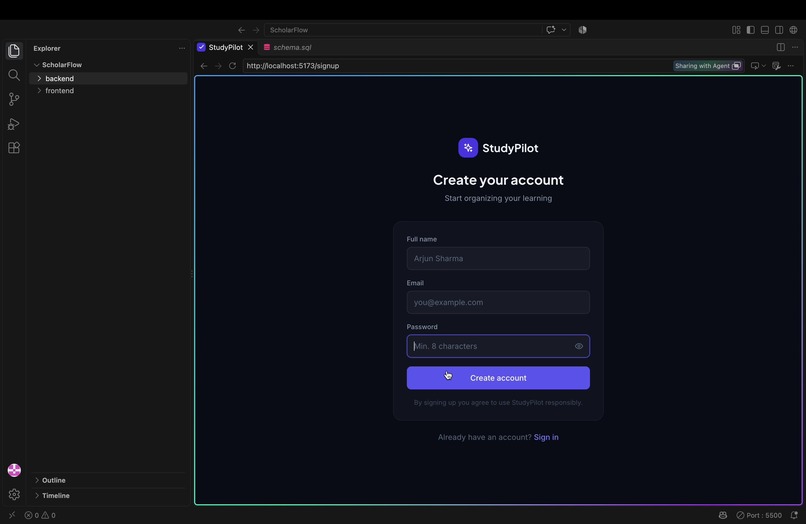Open the Search view in the activity bar

tap(14, 75)
